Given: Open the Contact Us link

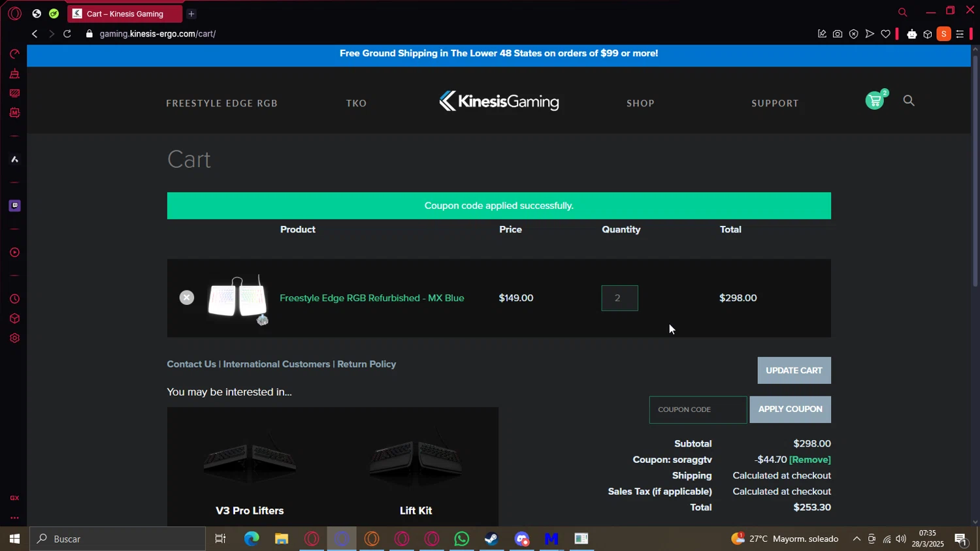Looking at the screenshot, I should [191, 364].
